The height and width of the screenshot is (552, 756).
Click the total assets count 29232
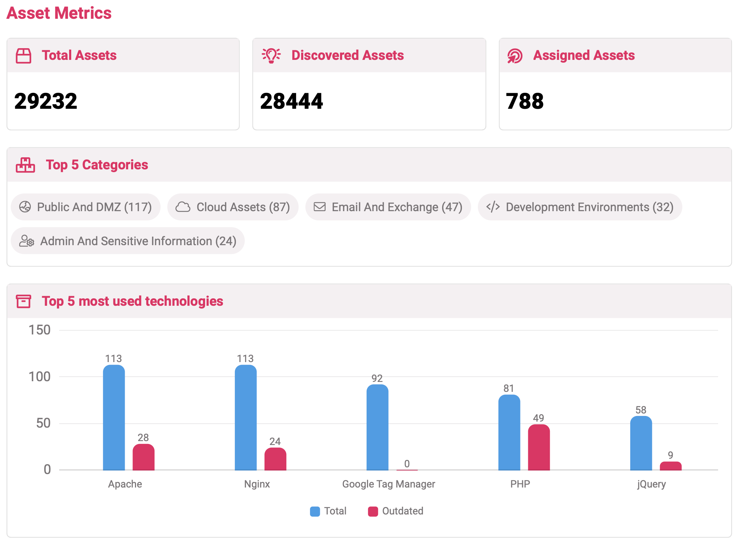pos(46,101)
